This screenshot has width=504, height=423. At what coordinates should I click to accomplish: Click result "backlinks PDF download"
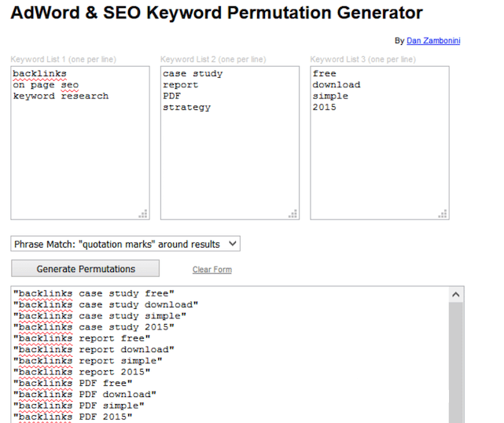[85, 395]
